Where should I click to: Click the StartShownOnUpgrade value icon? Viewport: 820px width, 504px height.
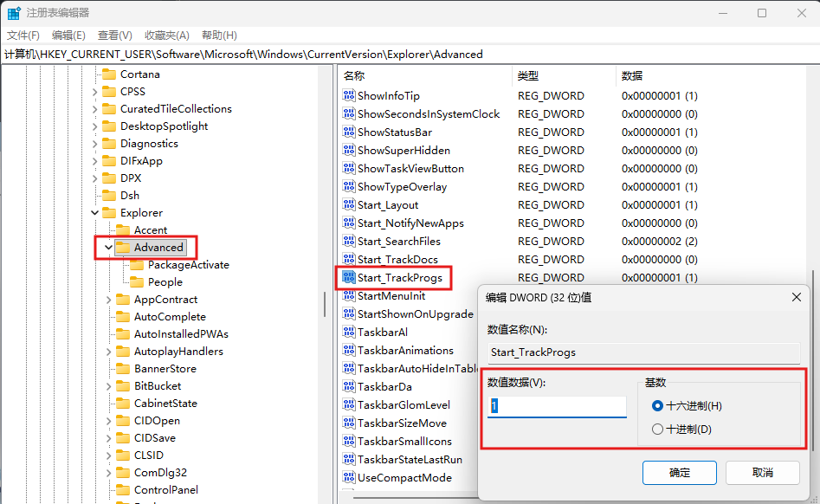(349, 313)
